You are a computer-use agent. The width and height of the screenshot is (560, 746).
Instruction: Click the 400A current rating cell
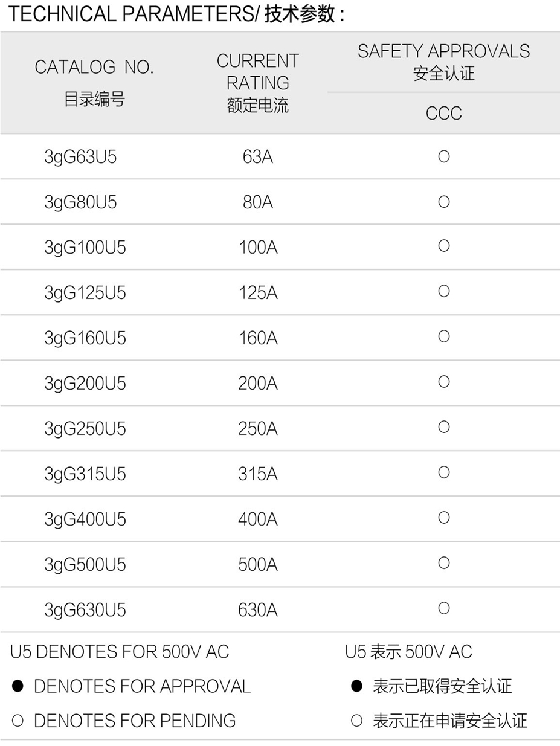(x=258, y=519)
